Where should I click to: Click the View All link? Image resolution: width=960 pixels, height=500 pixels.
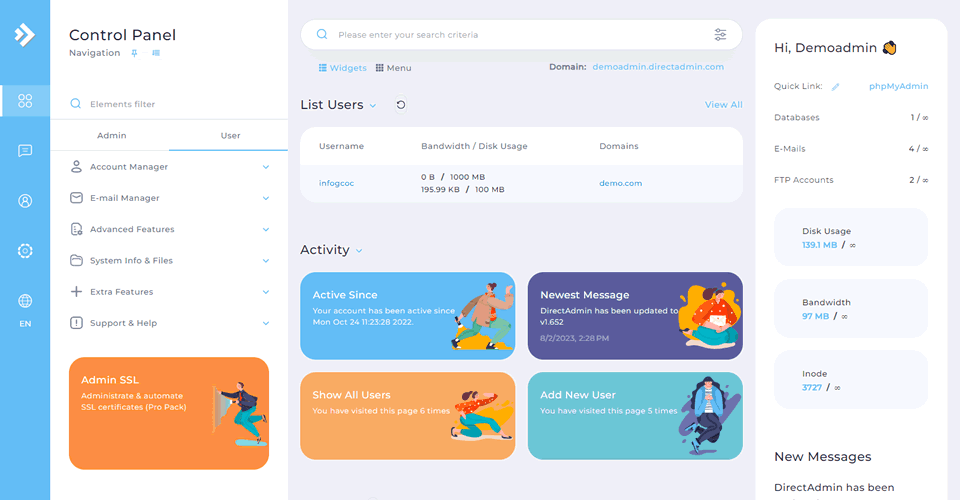coord(723,105)
